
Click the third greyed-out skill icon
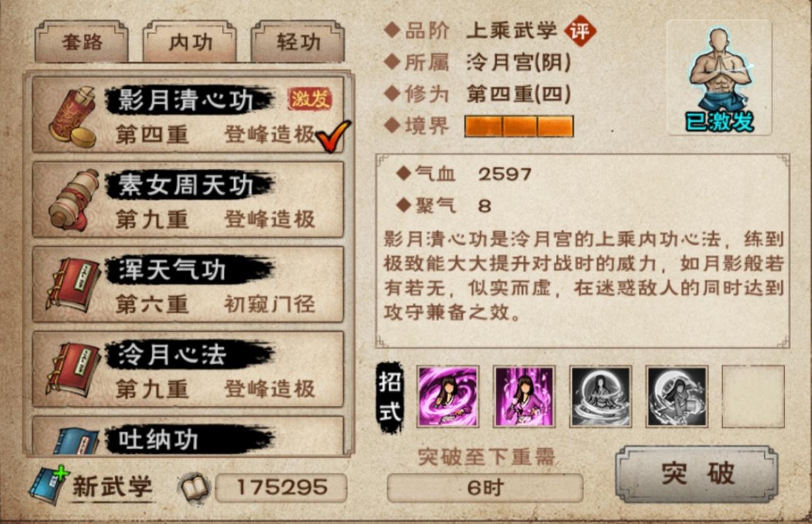(x=601, y=397)
